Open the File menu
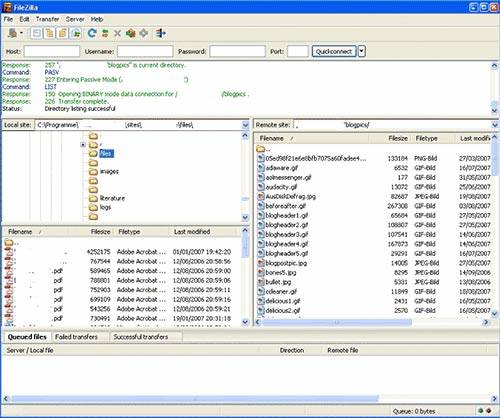 pyautogui.click(x=8, y=19)
